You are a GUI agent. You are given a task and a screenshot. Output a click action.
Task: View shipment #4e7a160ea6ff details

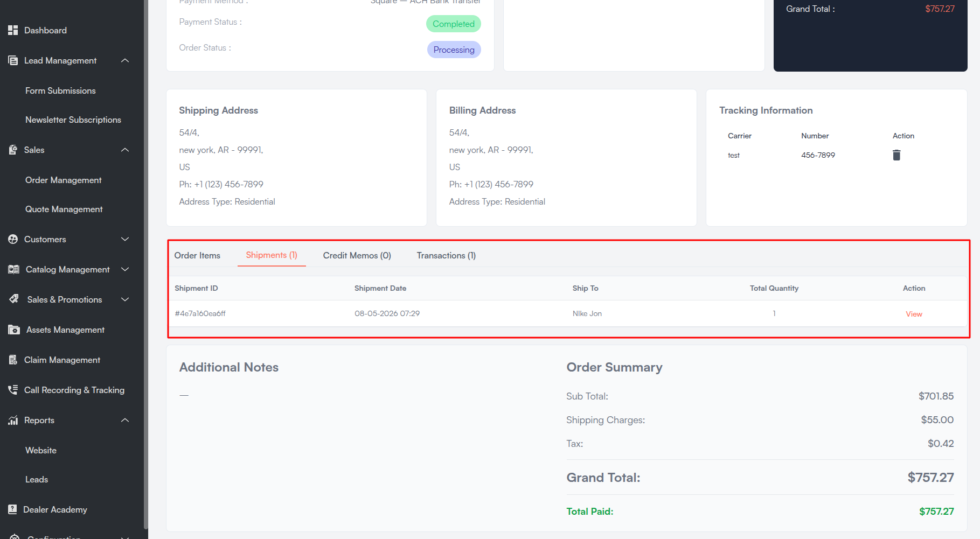pos(914,314)
